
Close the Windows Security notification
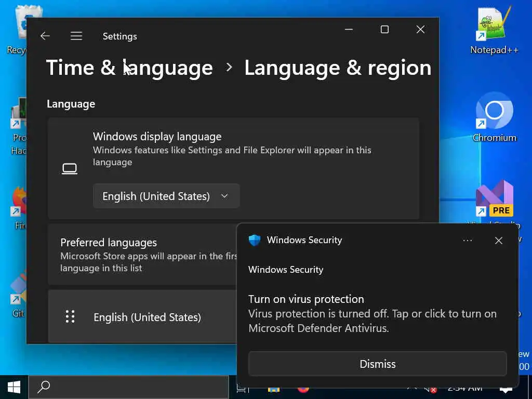498,241
